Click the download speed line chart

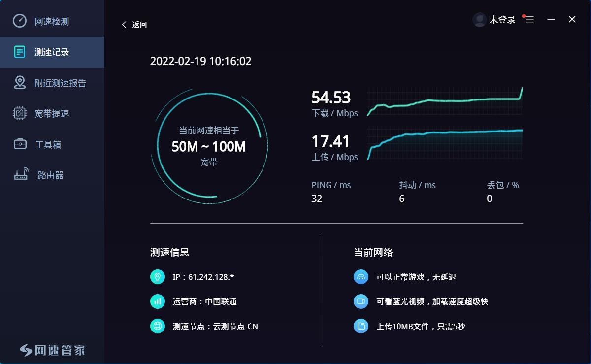tap(445, 101)
